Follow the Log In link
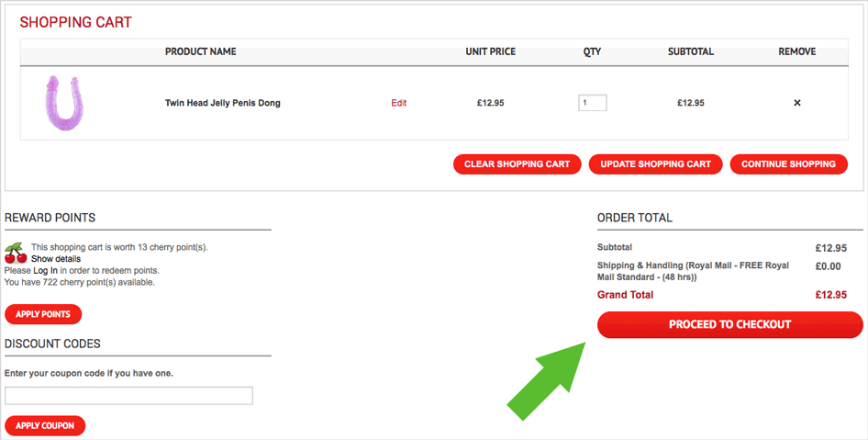The image size is (868, 440). tap(46, 271)
